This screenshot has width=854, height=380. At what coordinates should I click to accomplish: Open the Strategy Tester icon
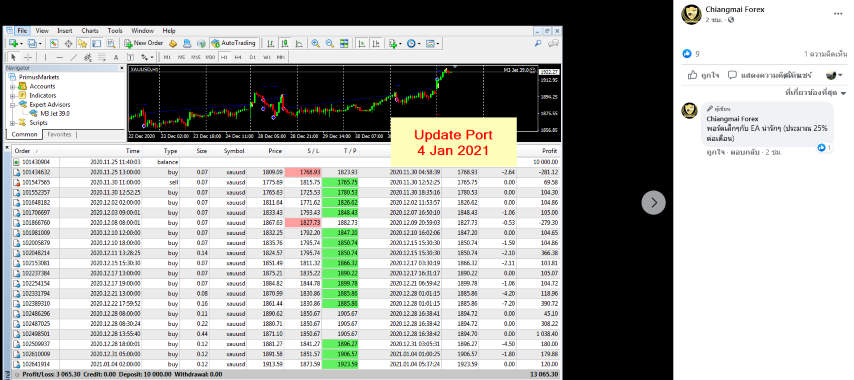pos(111,43)
